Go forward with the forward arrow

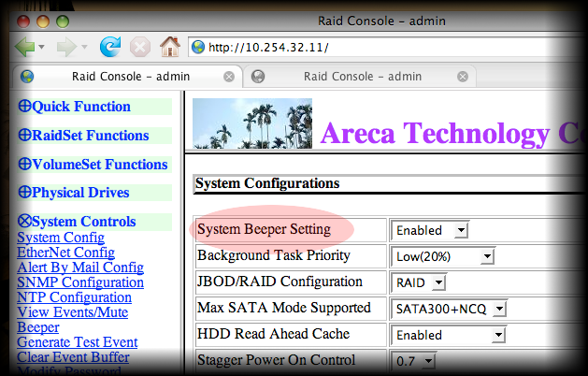click(x=66, y=48)
